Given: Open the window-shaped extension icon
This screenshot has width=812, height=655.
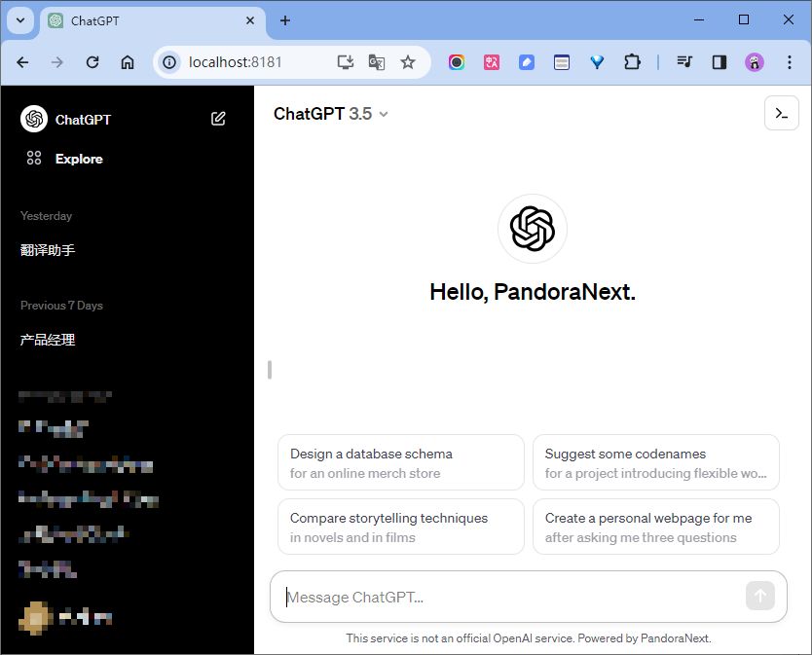Looking at the screenshot, I should coord(562,62).
